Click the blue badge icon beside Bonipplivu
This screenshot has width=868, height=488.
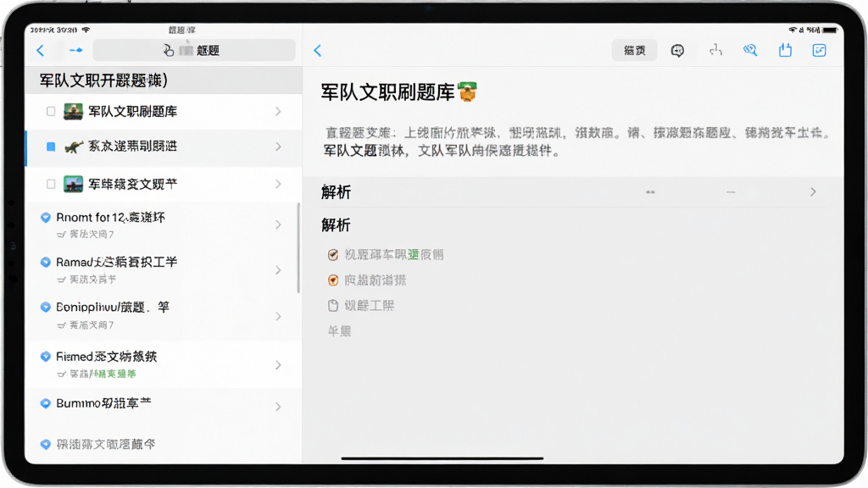[x=46, y=307]
